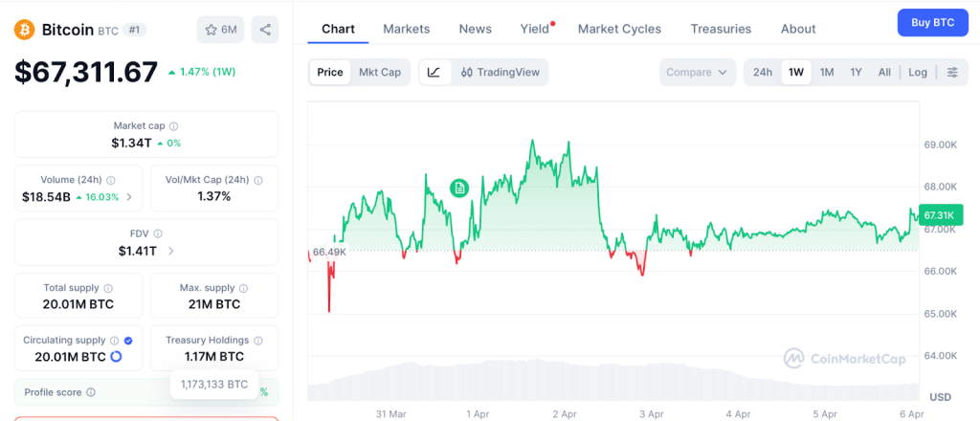The width and height of the screenshot is (980, 421).
Task: Select the line chart style icon
Action: point(434,73)
